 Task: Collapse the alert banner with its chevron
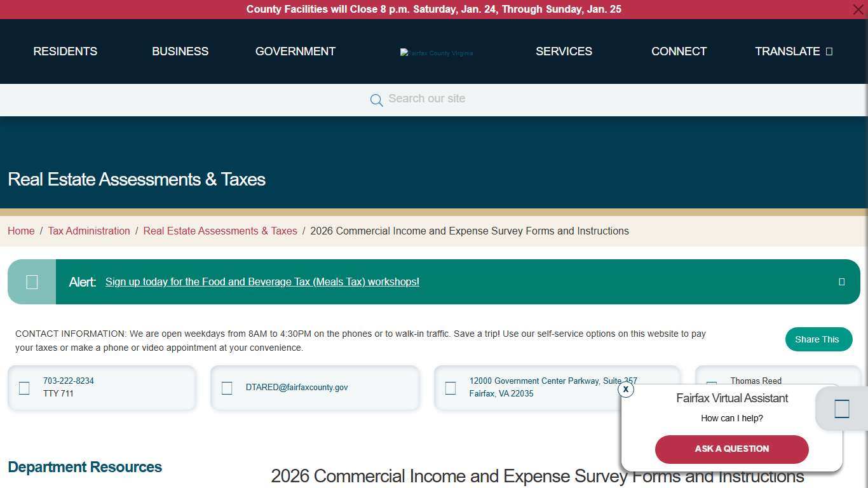[842, 281]
